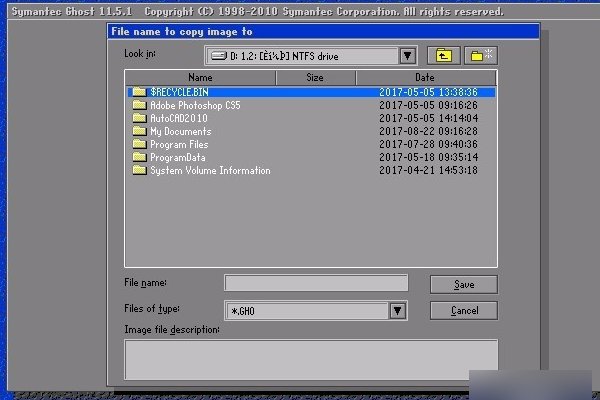The width and height of the screenshot is (600, 400).
Task: Click the Adobe Photoshop CS5 folder icon
Action: coord(139,105)
